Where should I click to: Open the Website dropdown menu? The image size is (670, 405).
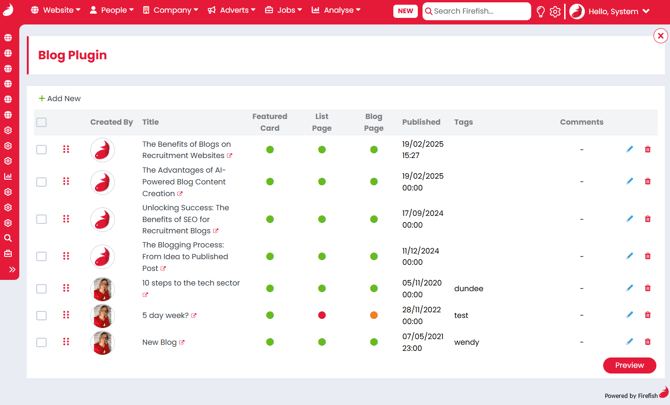[56, 11]
